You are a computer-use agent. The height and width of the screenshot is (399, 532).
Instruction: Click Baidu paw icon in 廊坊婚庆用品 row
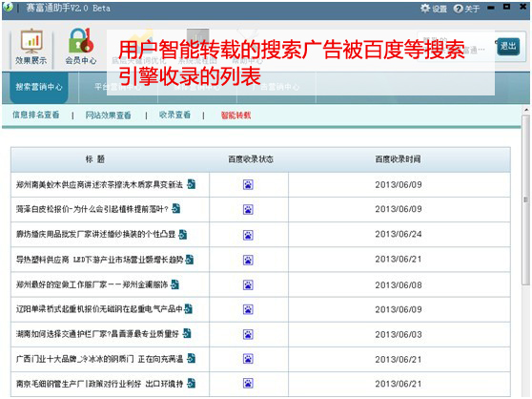(248, 235)
